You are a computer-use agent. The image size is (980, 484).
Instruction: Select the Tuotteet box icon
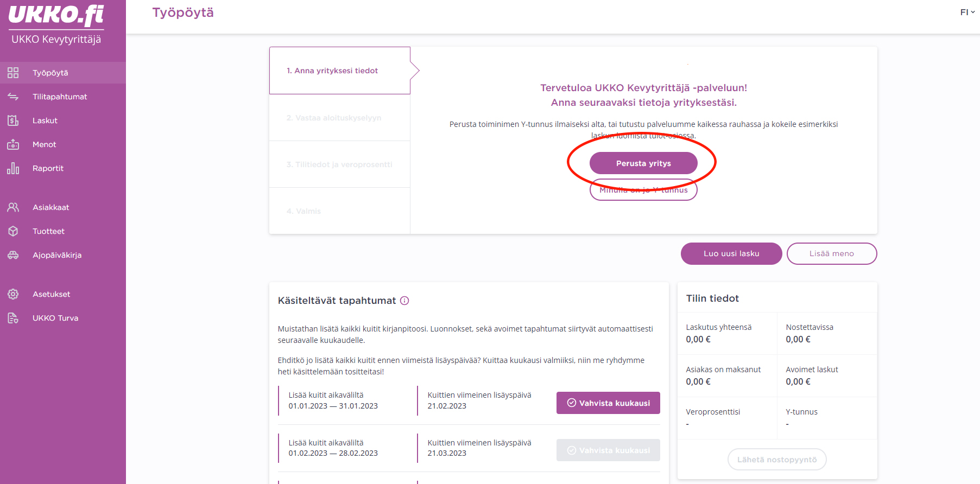click(x=13, y=231)
